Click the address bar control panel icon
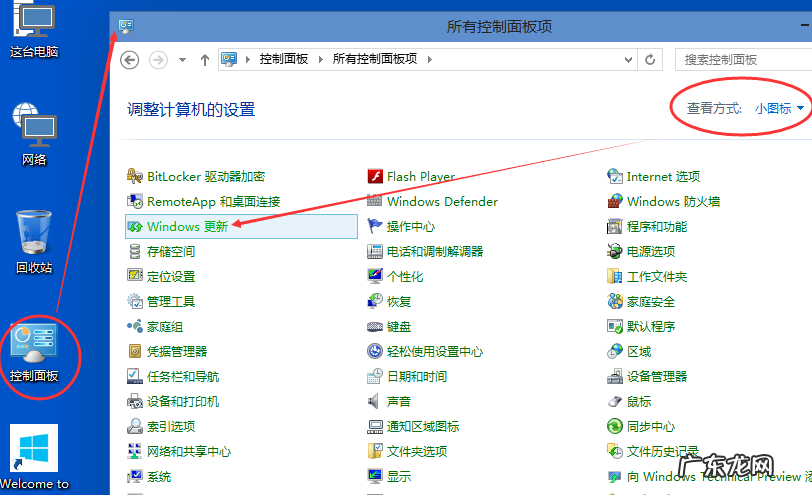 click(229, 59)
